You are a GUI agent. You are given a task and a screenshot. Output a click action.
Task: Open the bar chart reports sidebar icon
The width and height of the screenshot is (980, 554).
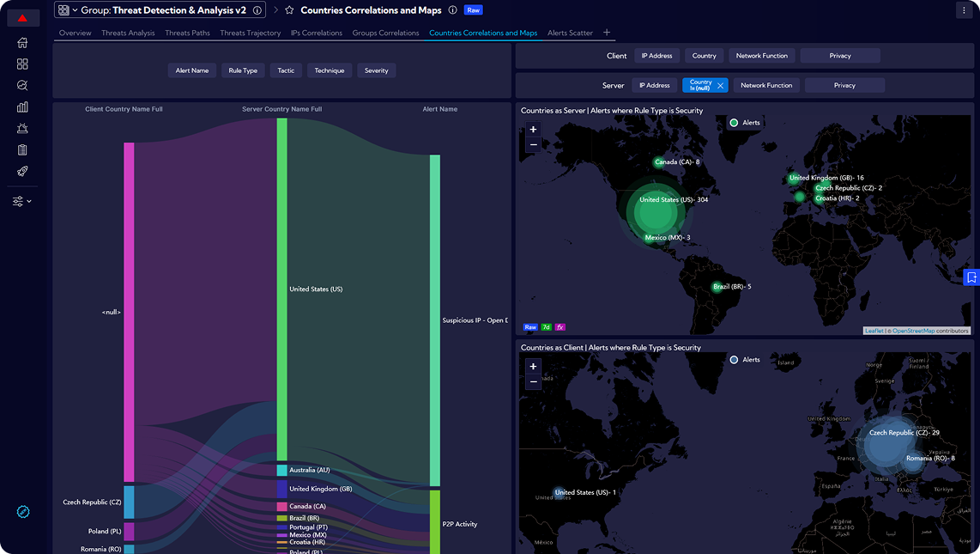pos(22,107)
